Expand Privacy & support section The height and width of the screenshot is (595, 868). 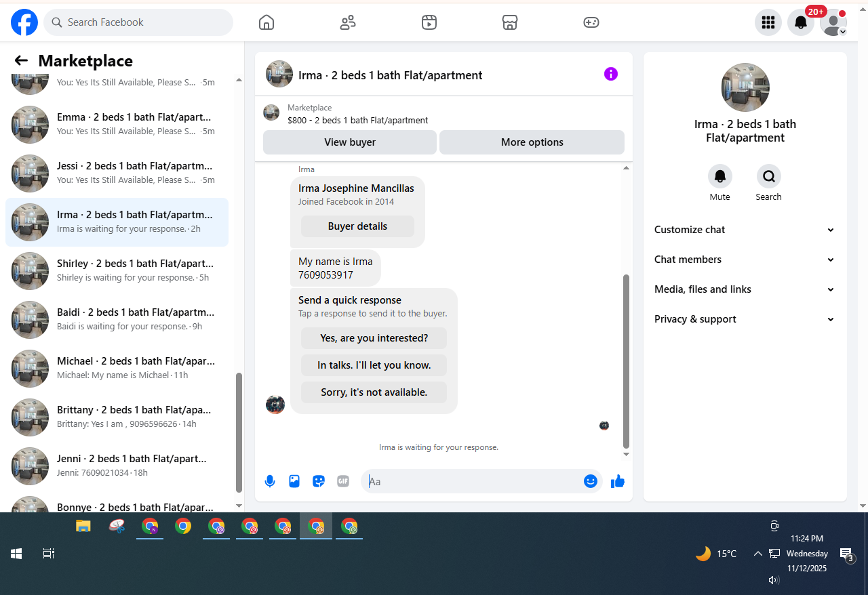745,319
